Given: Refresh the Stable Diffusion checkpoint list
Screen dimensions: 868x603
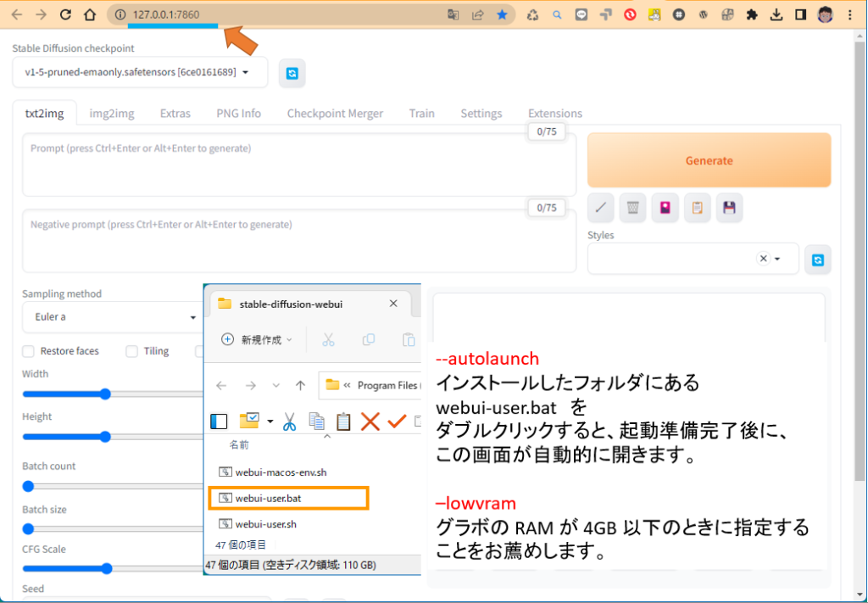Looking at the screenshot, I should click(x=292, y=73).
